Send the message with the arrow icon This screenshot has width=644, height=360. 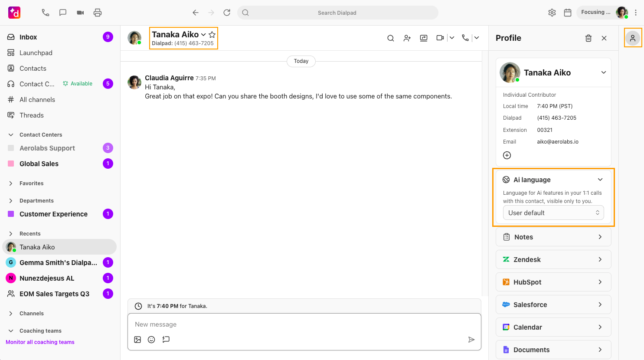click(471, 340)
